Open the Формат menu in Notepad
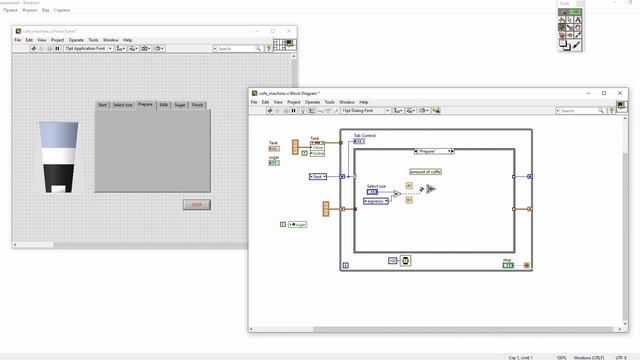The height and width of the screenshot is (360, 640). pos(29,10)
